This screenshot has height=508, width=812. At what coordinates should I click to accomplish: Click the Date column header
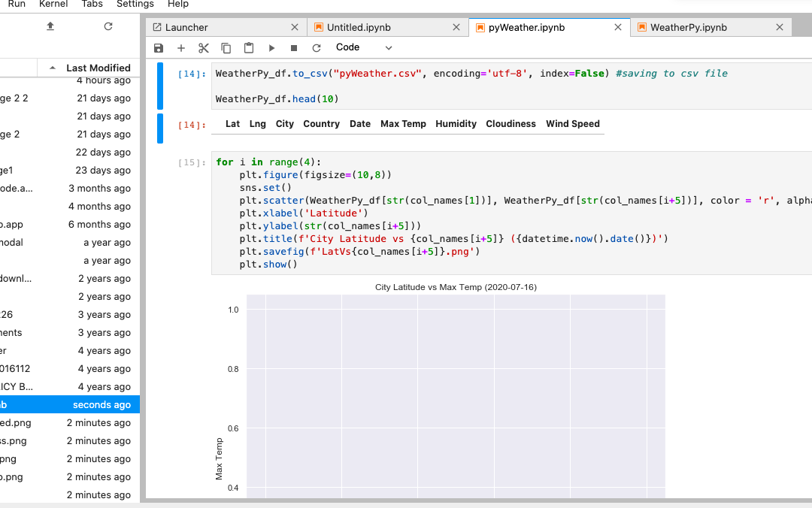tap(360, 124)
